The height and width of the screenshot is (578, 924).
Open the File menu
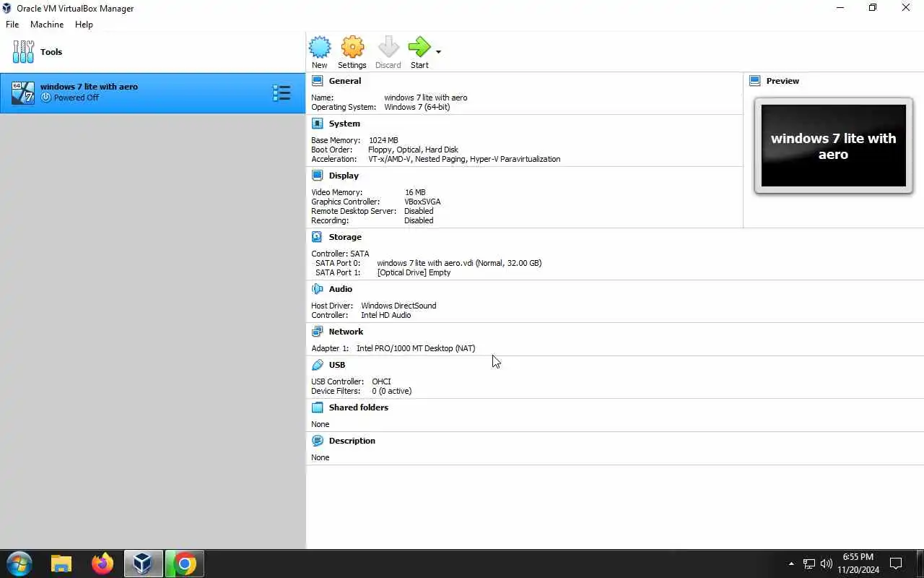12,25
